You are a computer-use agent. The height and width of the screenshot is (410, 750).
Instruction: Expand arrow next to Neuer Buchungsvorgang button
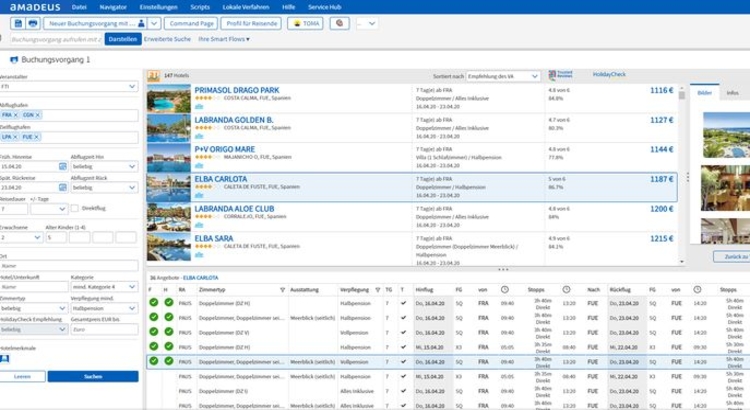pyautogui.click(x=154, y=23)
